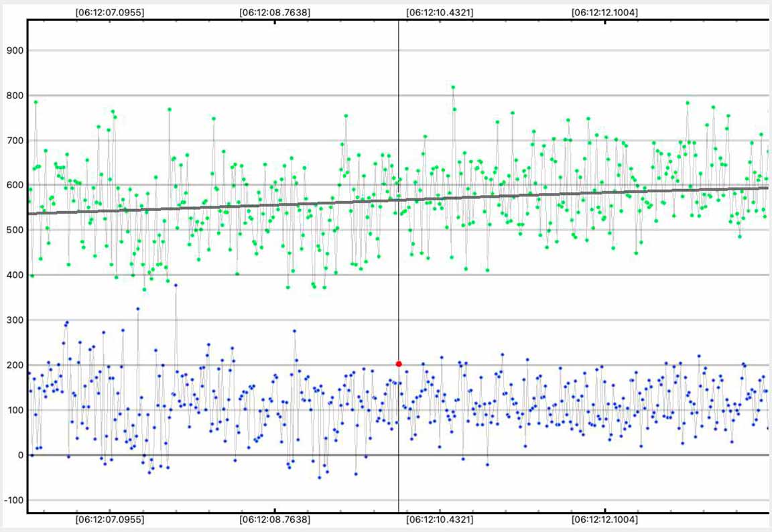Screen dimensions: 772x532
Task: Click the 300 Y-axis label
Action: 15,320
